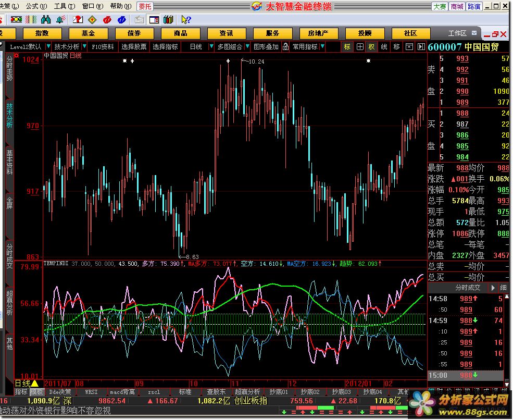Open the 资讯 yellow nav button
This screenshot has width=513, height=420.
pos(227,33)
